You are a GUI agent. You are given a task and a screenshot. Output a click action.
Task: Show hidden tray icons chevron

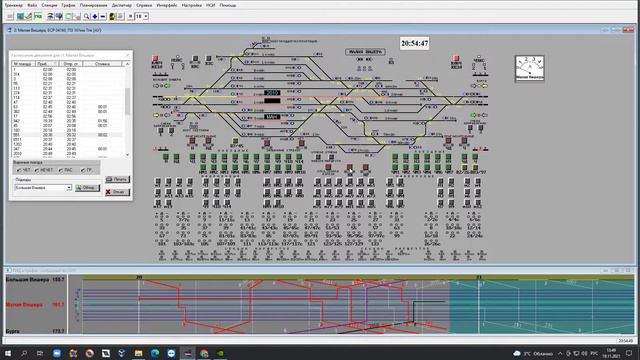click(x=560, y=353)
